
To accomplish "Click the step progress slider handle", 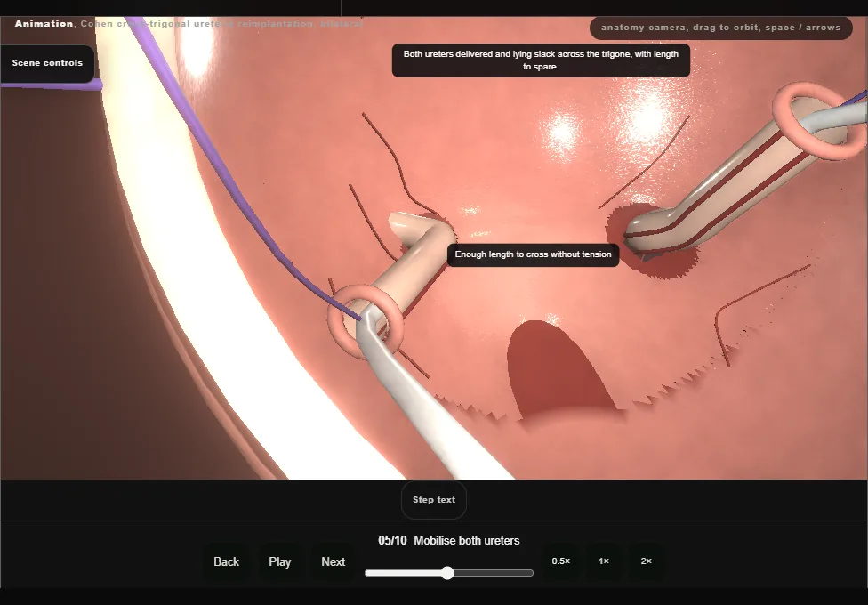I will coord(447,573).
